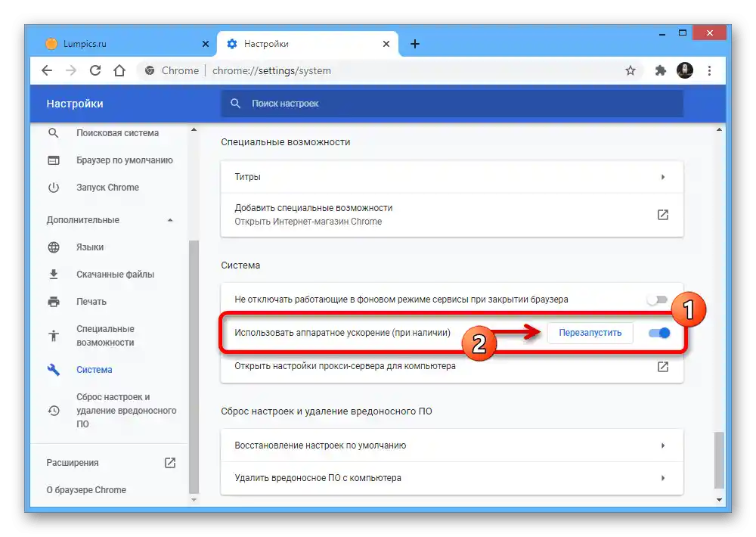Click the Печать printer icon in sidebar

(x=54, y=301)
